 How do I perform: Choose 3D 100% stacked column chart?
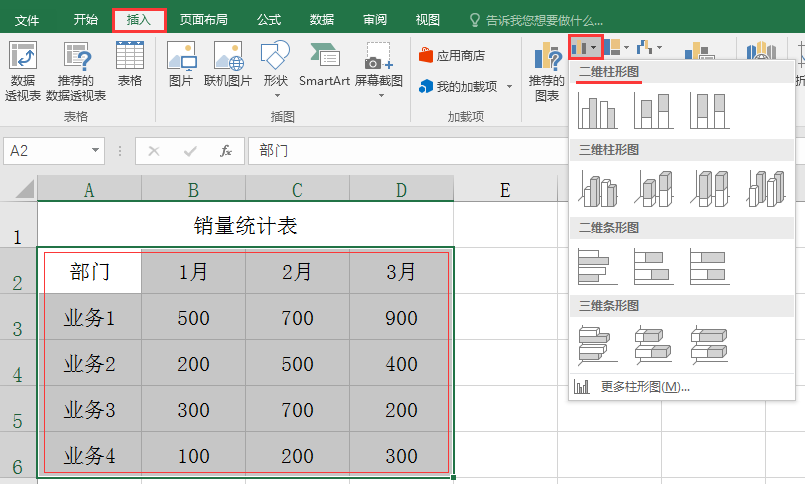(710, 188)
